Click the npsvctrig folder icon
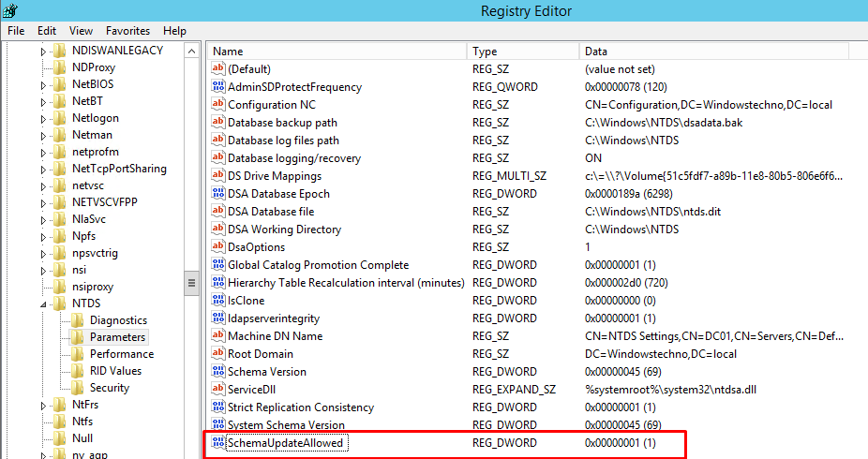 pyautogui.click(x=59, y=253)
